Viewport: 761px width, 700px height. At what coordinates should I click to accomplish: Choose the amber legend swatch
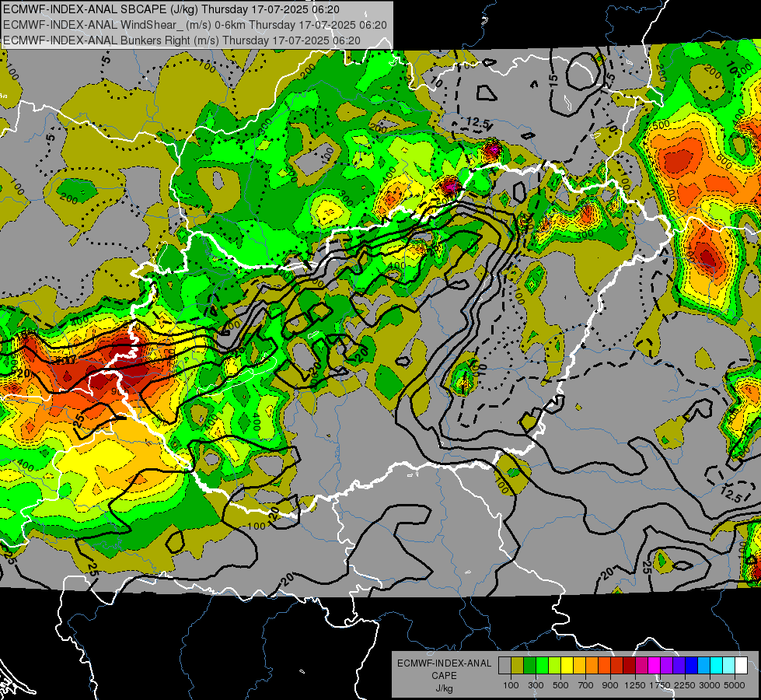pyautogui.click(x=579, y=666)
